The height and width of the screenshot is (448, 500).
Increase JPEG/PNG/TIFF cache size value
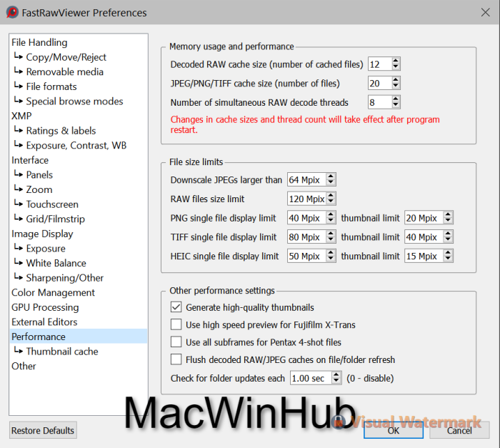click(x=396, y=80)
